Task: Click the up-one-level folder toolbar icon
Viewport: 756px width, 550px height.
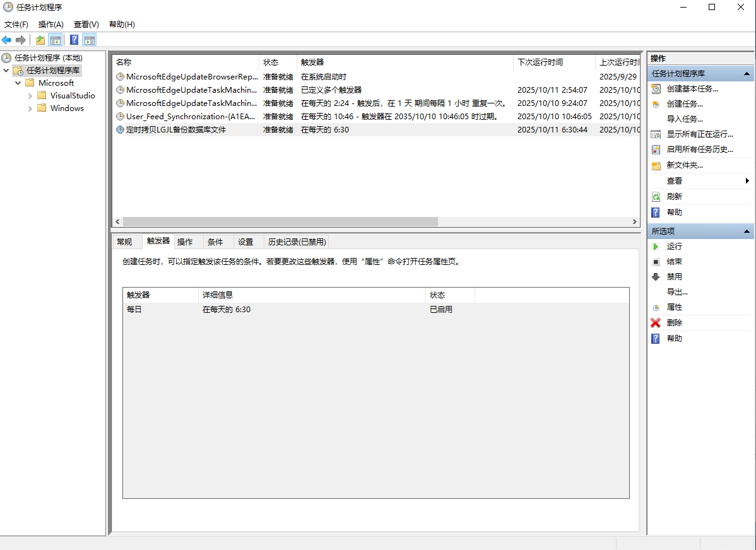Action: coord(40,40)
